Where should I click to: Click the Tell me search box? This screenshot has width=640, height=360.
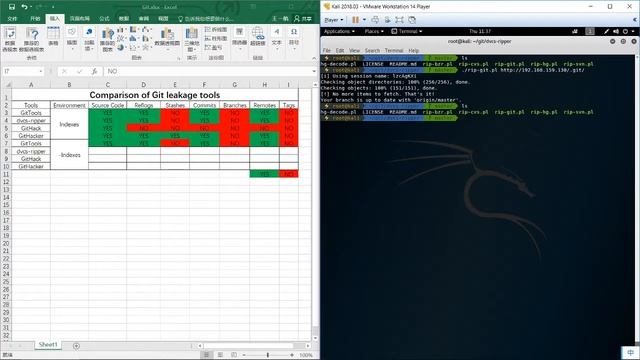(x=206, y=19)
